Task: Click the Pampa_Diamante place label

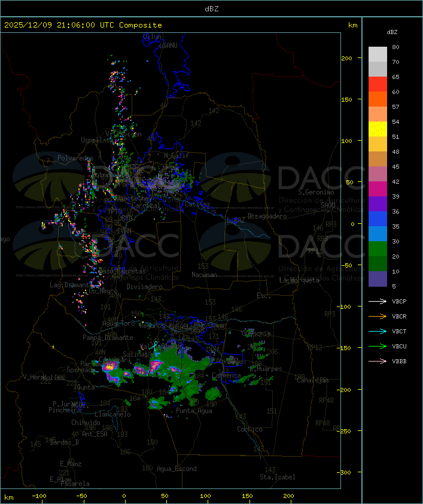Action: pyautogui.click(x=108, y=338)
